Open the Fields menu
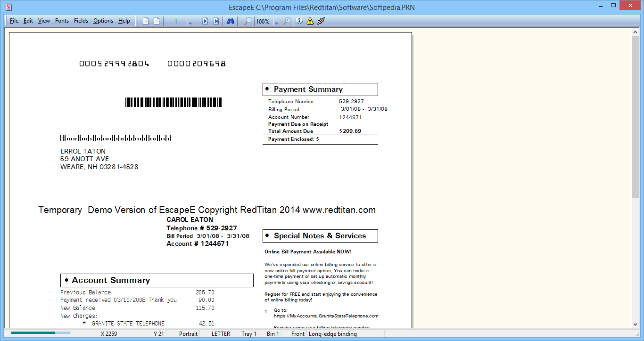Image resolution: width=644 pixels, height=341 pixels. click(x=81, y=21)
